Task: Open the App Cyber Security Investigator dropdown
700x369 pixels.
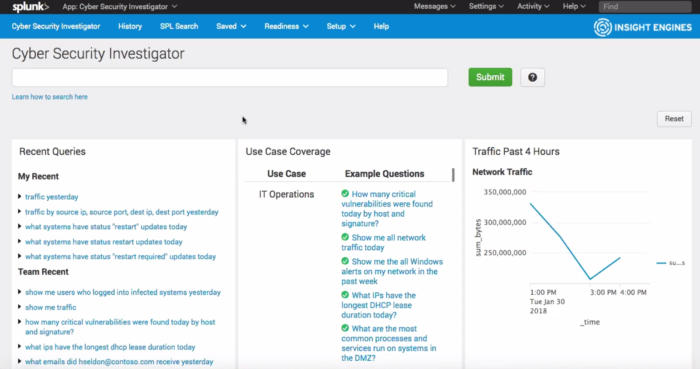Action: [x=120, y=7]
